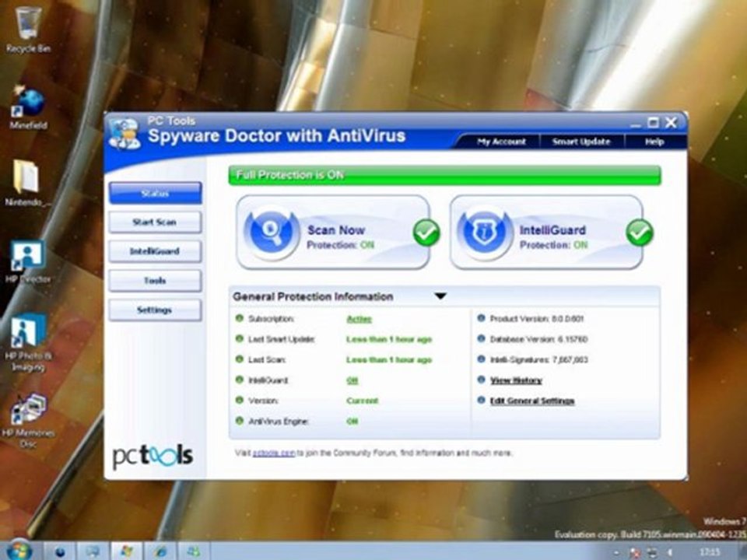Go to Start Scan in the sidebar
This screenshot has width=747, height=560.
click(x=156, y=222)
